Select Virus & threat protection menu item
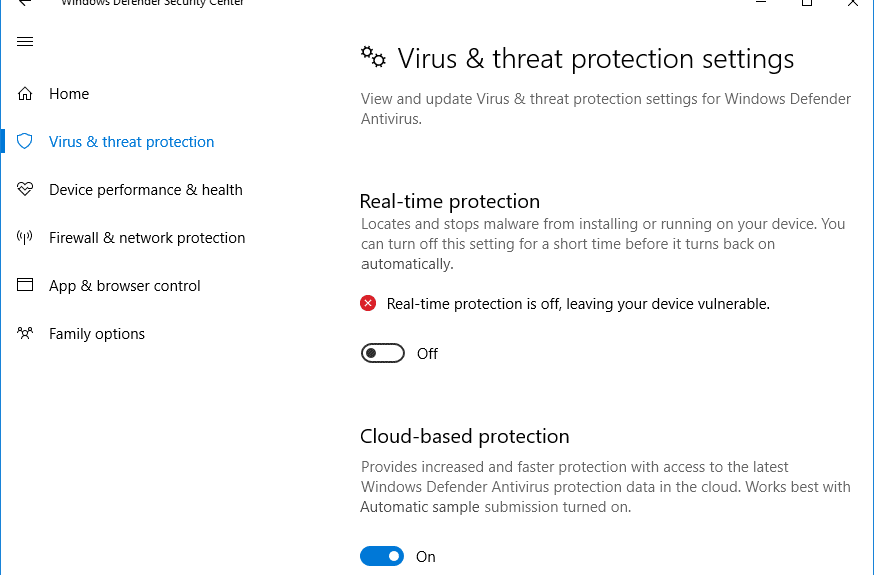Image resolution: width=874 pixels, height=575 pixels. 131,142
